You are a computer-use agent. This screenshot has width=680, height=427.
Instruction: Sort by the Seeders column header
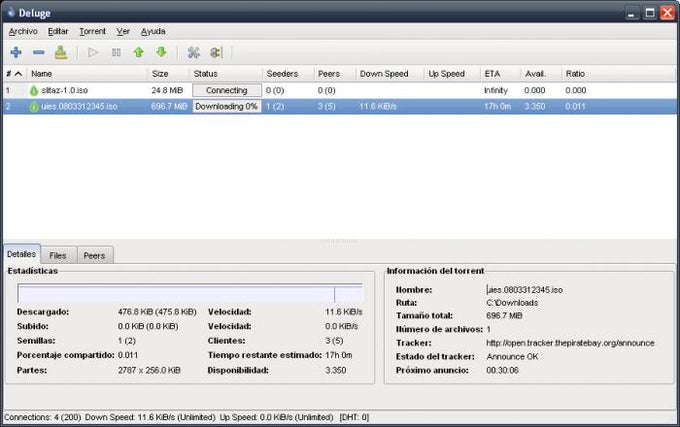pyautogui.click(x=288, y=74)
